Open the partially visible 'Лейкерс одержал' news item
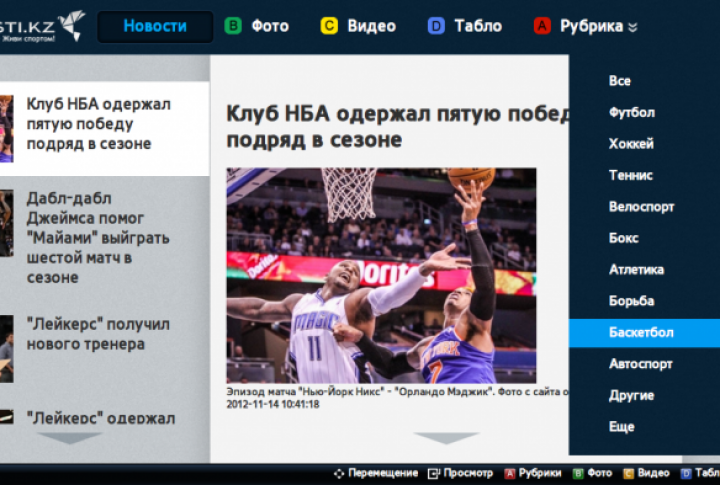 tap(101, 417)
